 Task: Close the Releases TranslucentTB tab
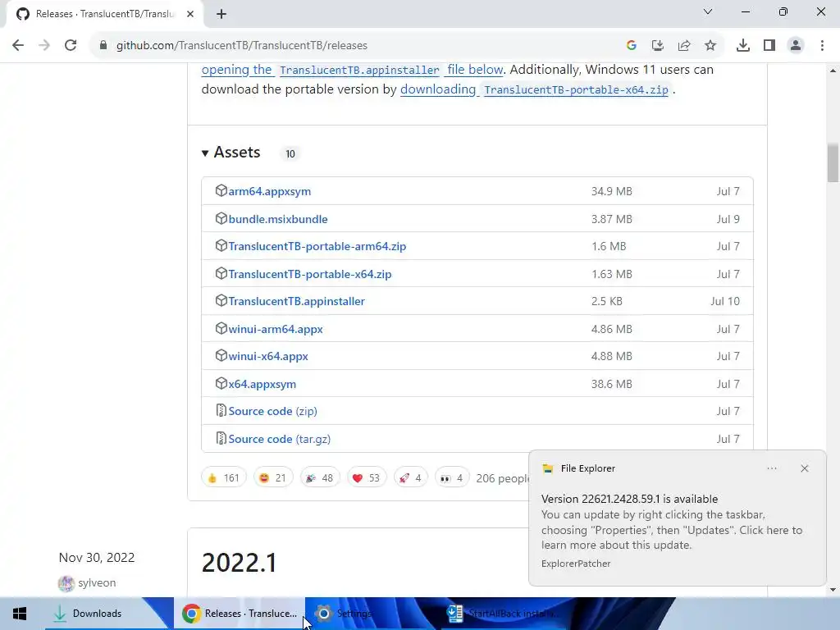(190, 14)
